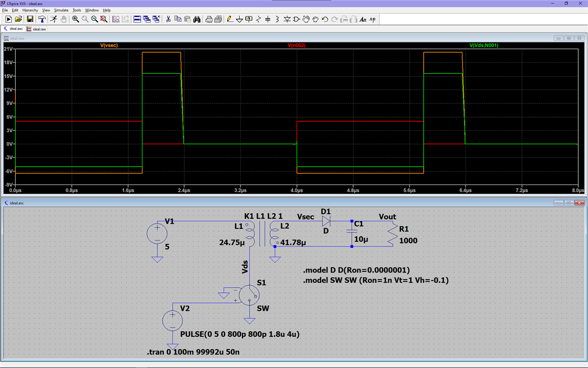Click the Undo arrow icon
The image size is (588, 368).
(x=325, y=19)
